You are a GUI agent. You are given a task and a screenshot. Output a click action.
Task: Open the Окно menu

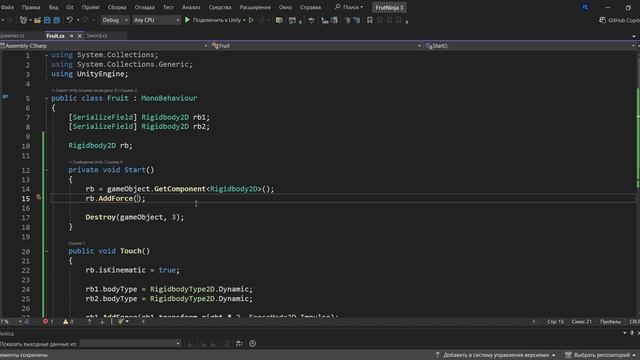coord(285,7)
